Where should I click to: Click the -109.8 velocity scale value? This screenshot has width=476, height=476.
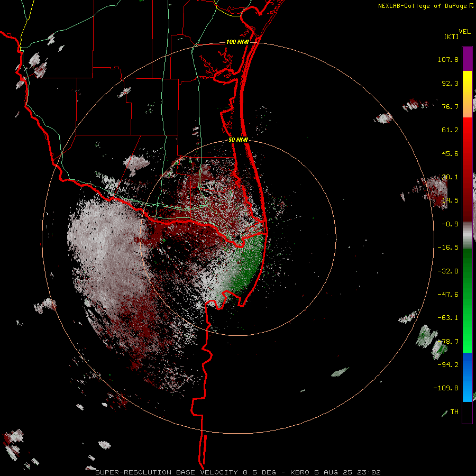tap(446, 388)
